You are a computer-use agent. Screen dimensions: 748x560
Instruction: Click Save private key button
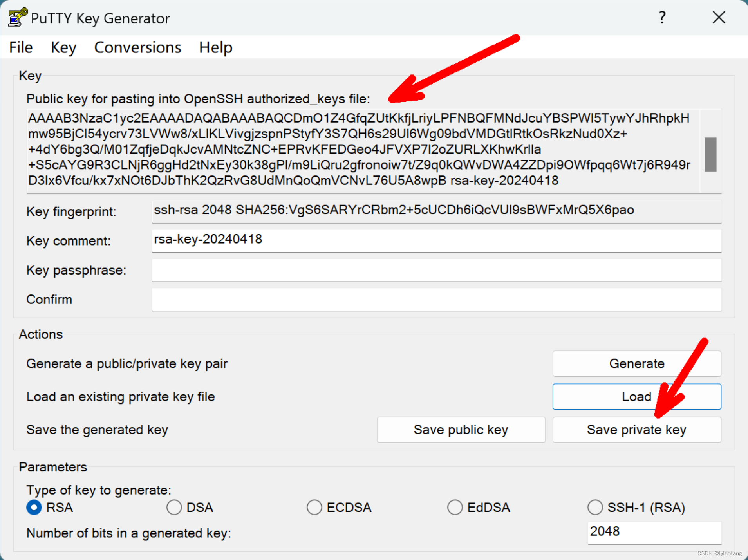637,430
